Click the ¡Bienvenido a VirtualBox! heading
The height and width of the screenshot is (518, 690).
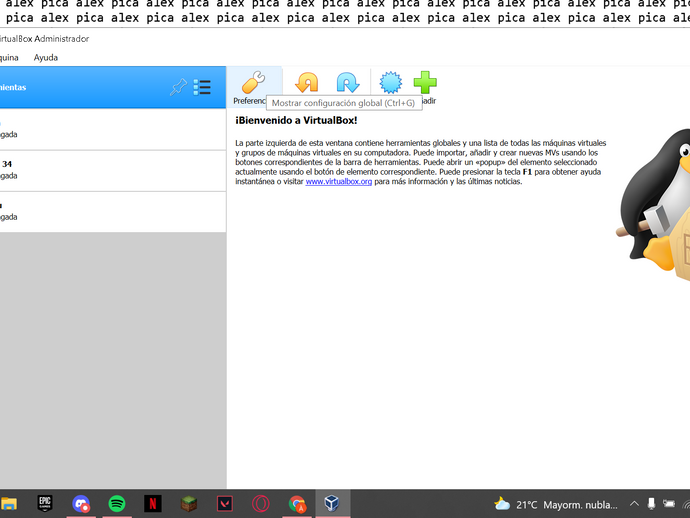[296, 120]
